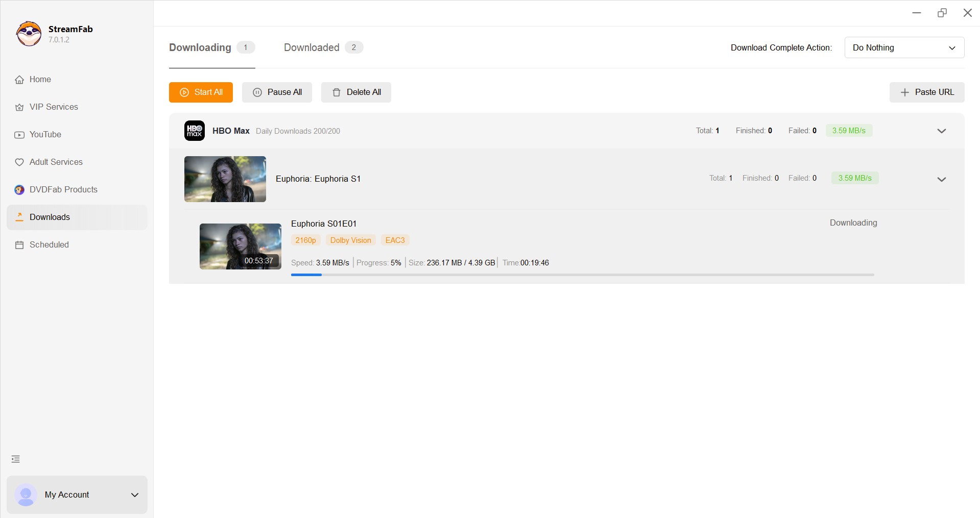The image size is (980, 518).
Task: Click the Euphoria S01E01 episode thumbnail
Action: click(240, 246)
